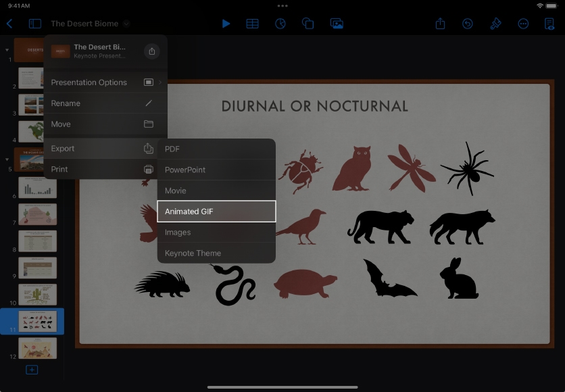Open the More ellipsis icon
Viewport: 565px width, 392px height.
pyautogui.click(x=523, y=24)
